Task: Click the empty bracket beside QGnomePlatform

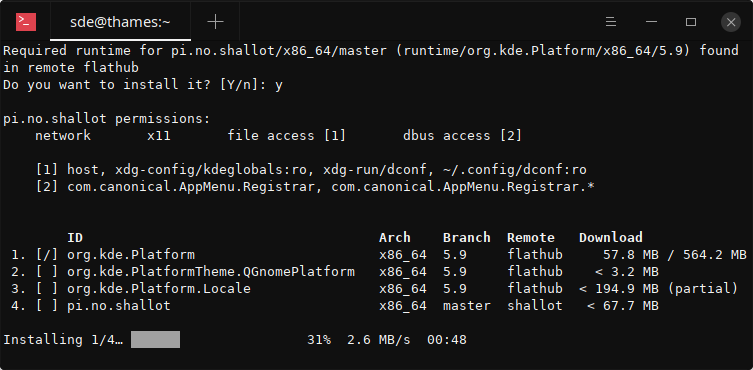Action: tap(47, 271)
